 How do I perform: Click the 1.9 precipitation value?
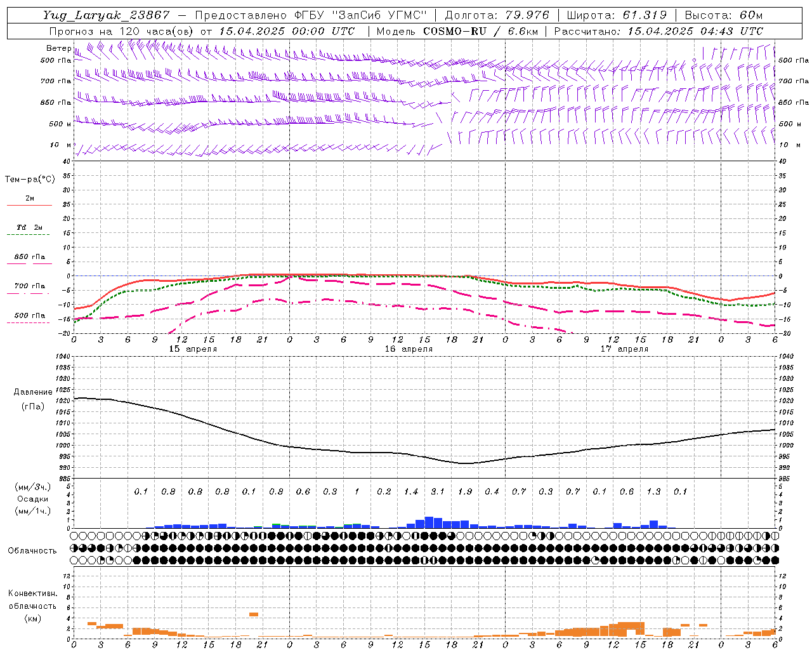465,491
